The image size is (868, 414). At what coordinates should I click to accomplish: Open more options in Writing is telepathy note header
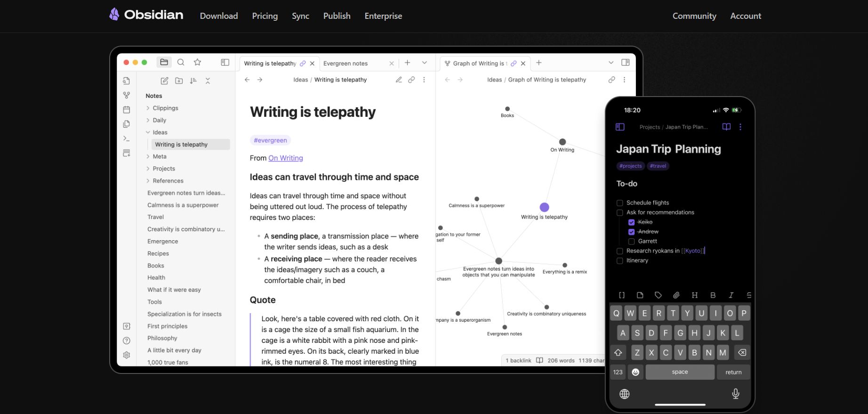[x=424, y=80]
